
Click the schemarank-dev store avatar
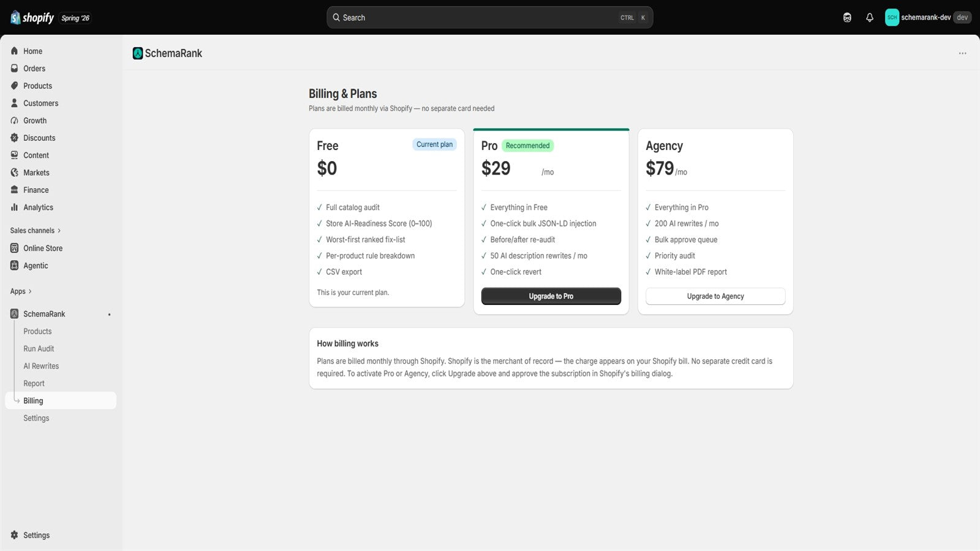(892, 18)
